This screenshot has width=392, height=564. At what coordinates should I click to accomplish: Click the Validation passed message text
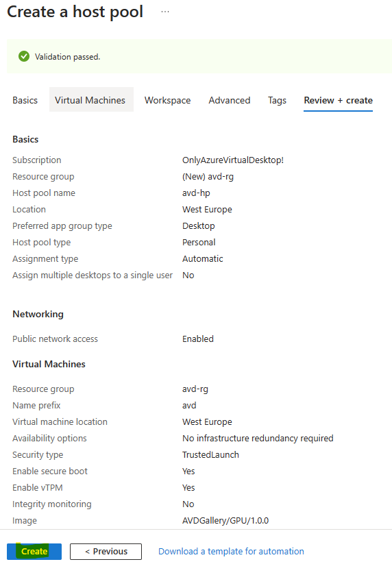pos(67,57)
